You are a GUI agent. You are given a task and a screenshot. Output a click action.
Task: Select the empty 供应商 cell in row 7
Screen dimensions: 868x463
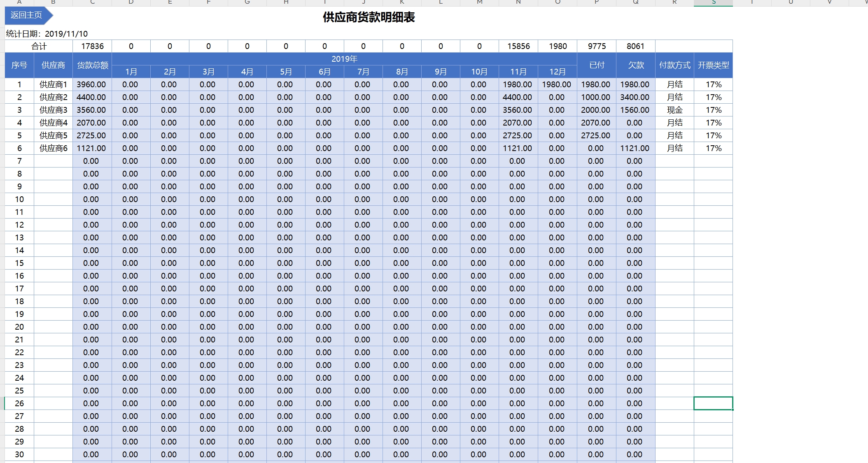pyautogui.click(x=53, y=161)
